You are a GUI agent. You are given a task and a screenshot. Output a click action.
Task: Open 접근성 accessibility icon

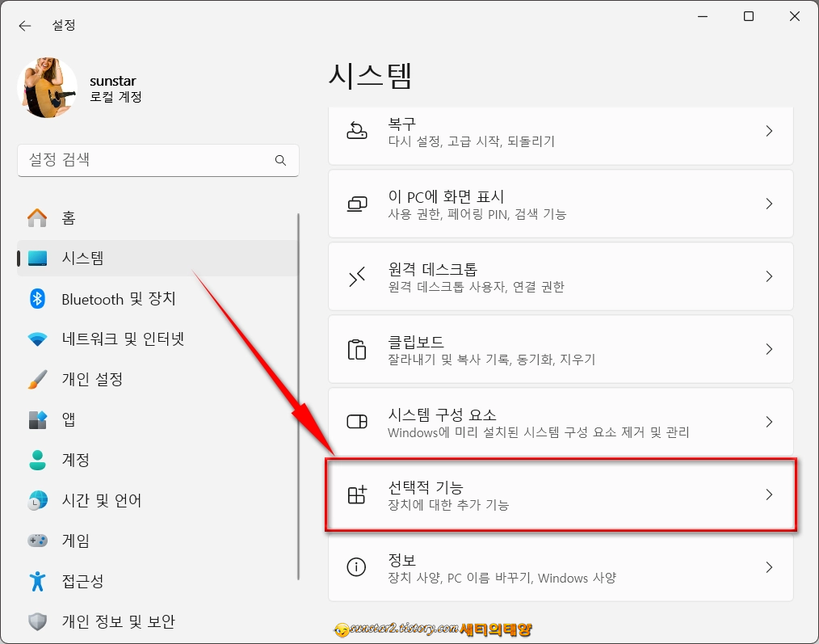pos(37,581)
